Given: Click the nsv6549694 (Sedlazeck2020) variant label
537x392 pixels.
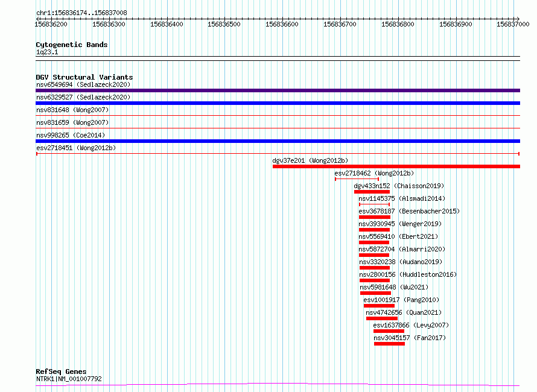Looking at the screenshot, I should [83, 84].
